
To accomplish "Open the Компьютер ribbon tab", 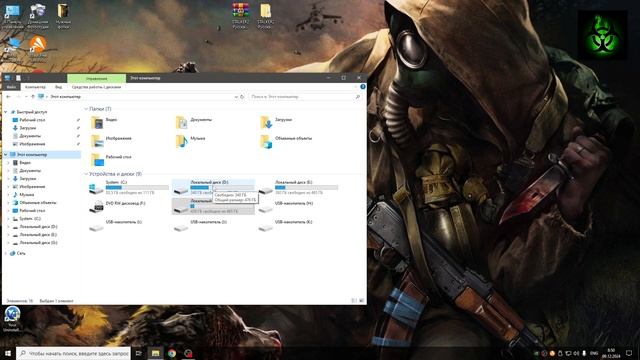I will click(35, 87).
